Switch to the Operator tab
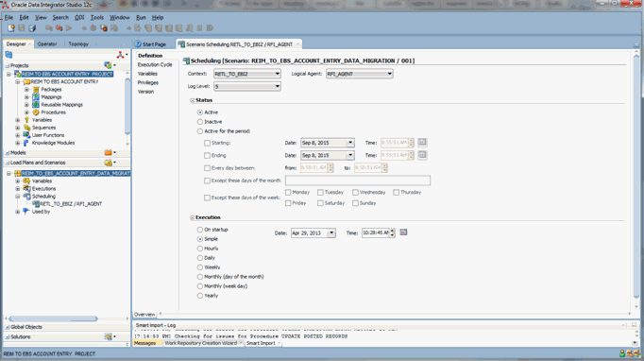 (x=47, y=44)
